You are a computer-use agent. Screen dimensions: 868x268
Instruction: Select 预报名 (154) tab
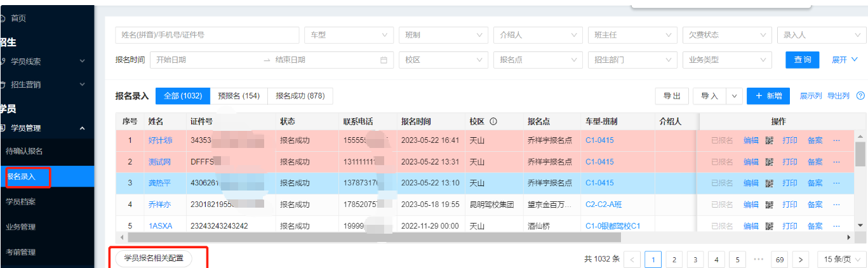click(x=239, y=96)
